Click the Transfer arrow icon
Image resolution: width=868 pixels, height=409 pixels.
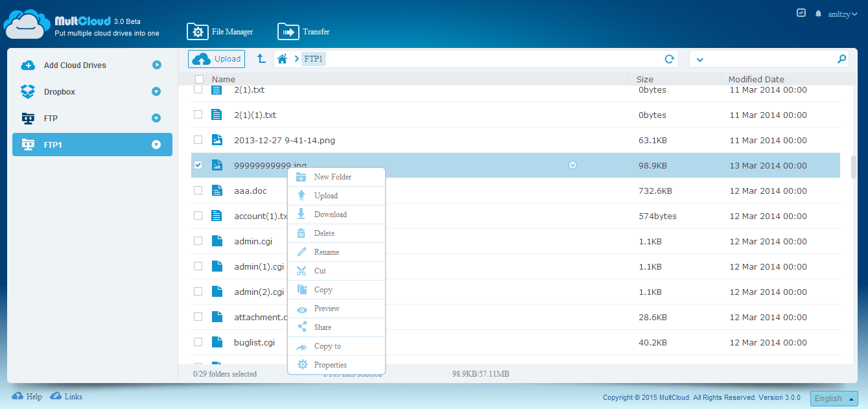(x=288, y=31)
